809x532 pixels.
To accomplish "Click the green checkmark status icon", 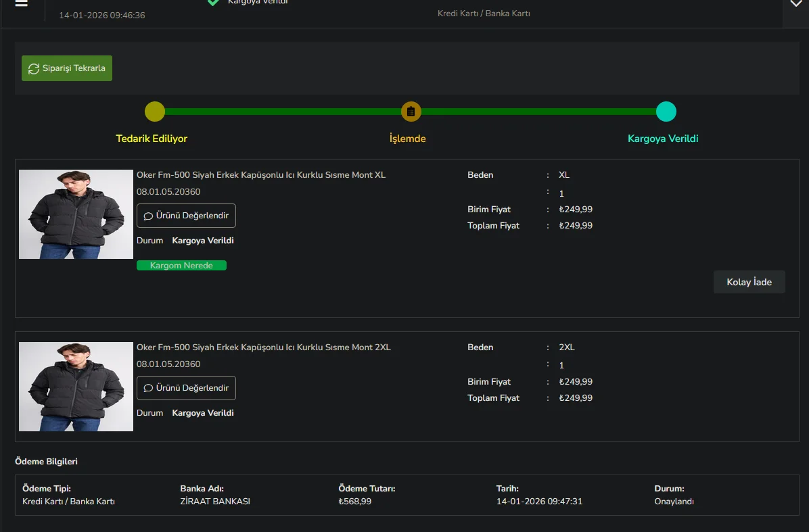I will pyautogui.click(x=213, y=3).
